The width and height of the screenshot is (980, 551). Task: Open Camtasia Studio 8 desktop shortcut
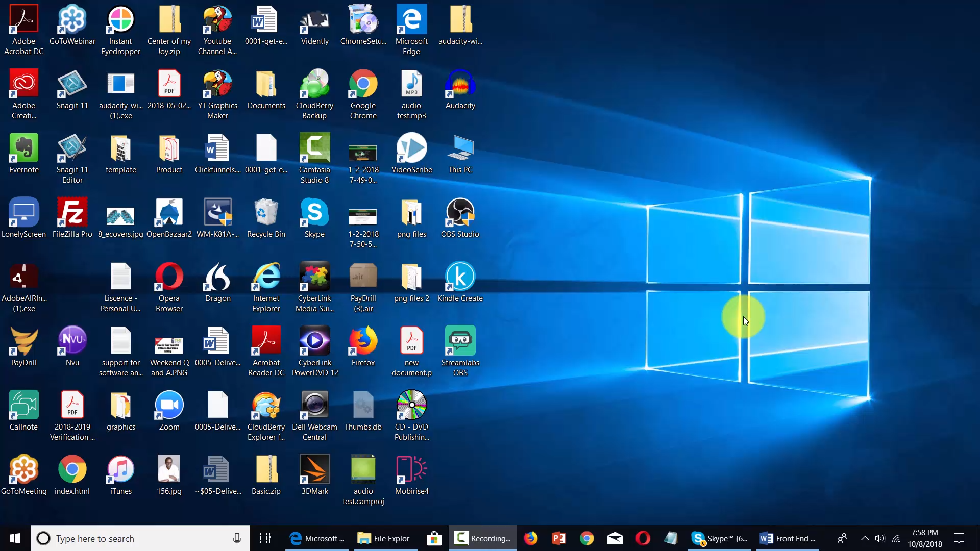pyautogui.click(x=314, y=158)
